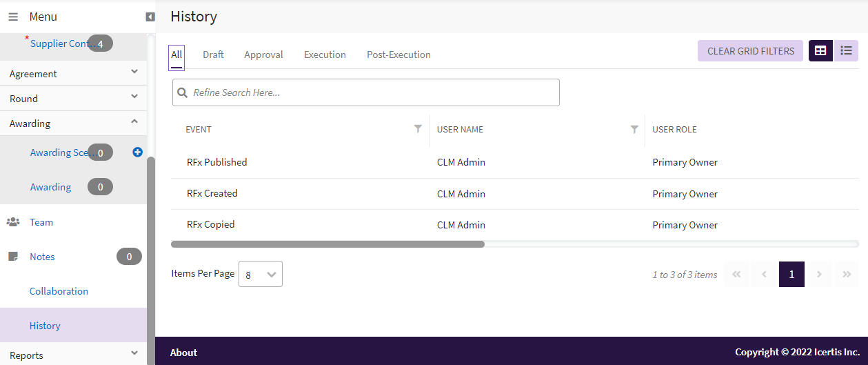Collapse the sidebar using arrow icon
Viewport: 868px width, 365px height.
pyautogui.click(x=150, y=17)
